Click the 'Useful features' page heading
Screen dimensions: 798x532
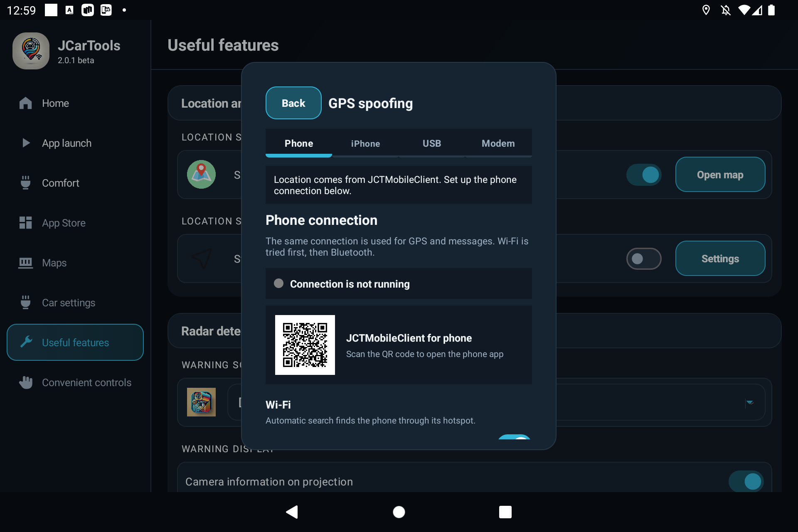223,45
